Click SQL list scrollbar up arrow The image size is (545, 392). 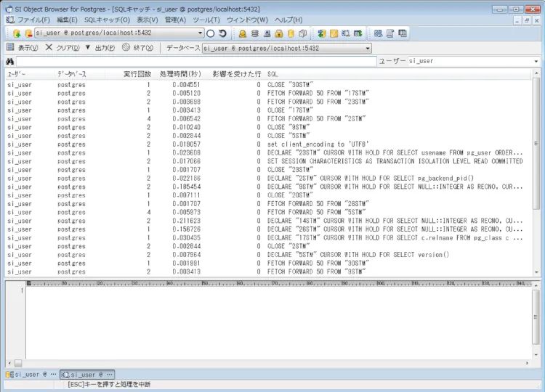(536, 73)
